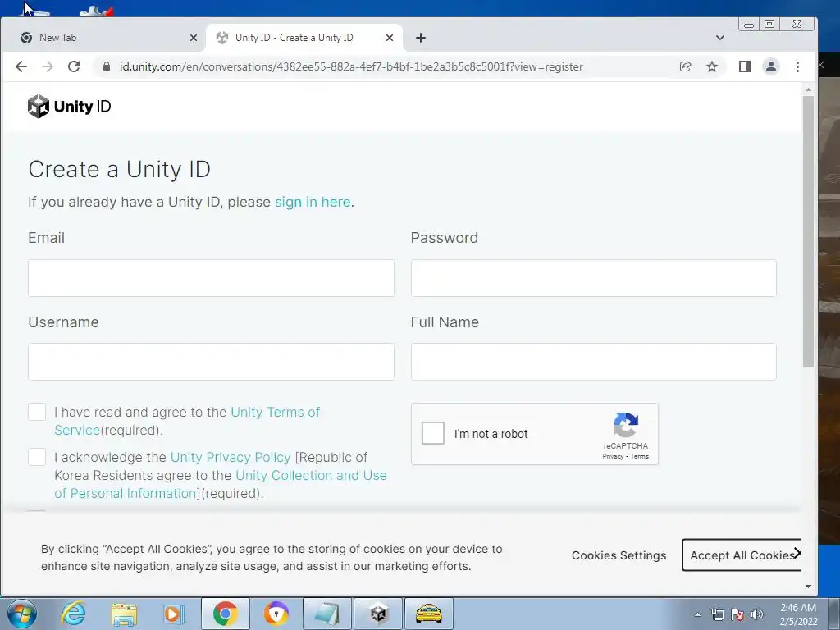Close the Unity ID tab
This screenshot has width=840, height=630.
coord(390,38)
